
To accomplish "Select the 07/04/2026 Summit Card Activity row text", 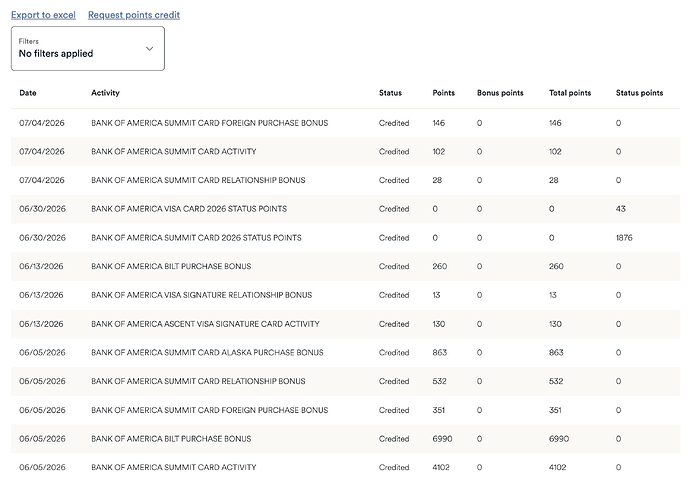I will (173, 152).
